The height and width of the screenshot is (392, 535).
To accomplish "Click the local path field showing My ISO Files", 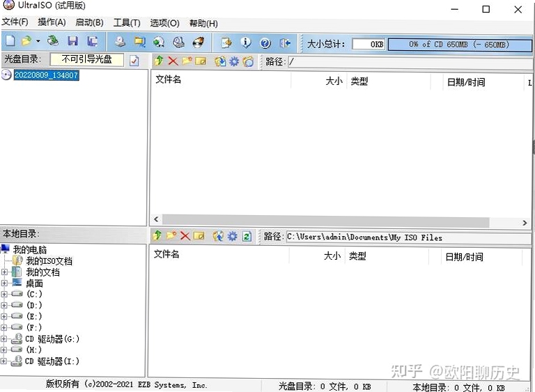I will point(408,237).
